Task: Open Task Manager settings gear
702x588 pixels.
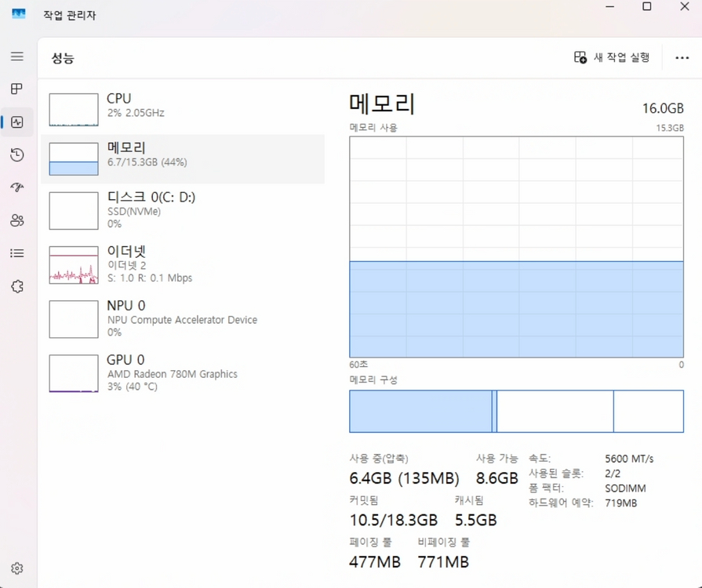Action: click(x=17, y=568)
